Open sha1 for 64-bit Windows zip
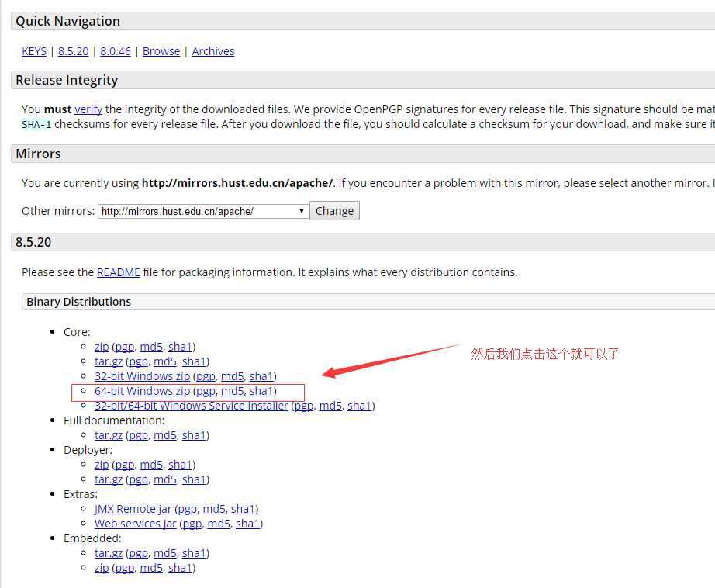715x588 pixels. click(261, 391)
